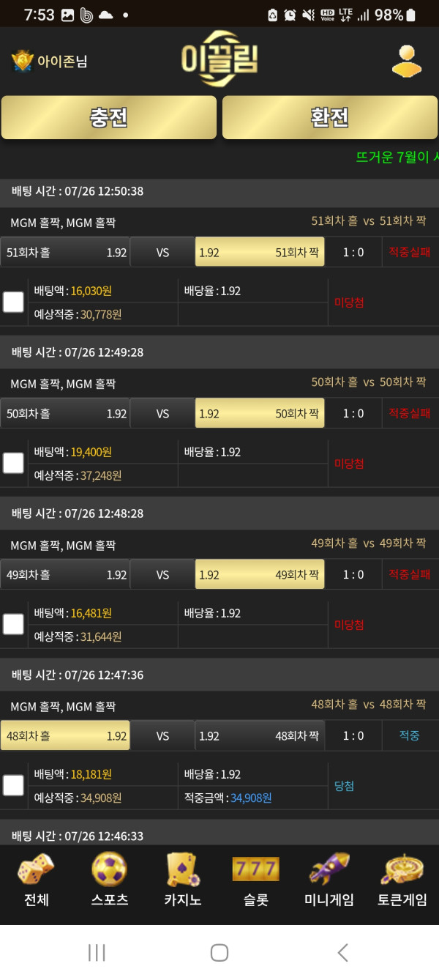Tap the Android recent apps button
Image resolution: width=439 pixels, height=980 pixels.
pyautogui.click(x=97, y=952)
